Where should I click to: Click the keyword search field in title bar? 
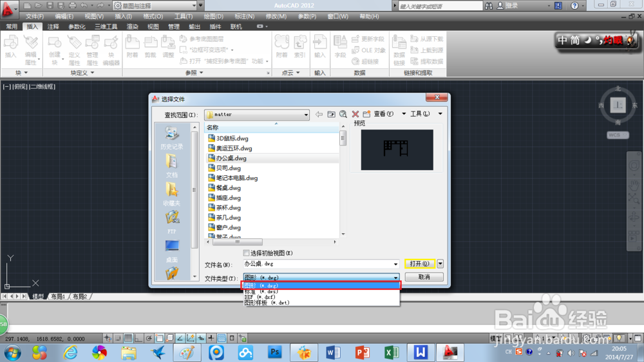click(x=440, y=6)
